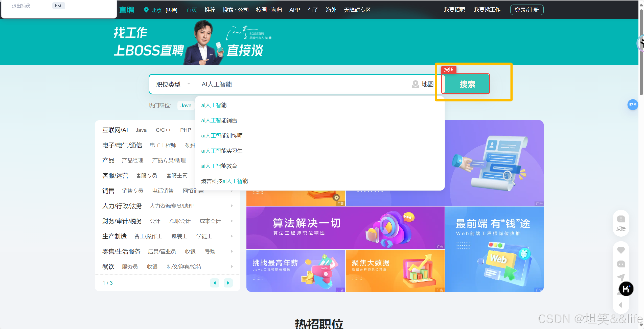The height and width of the screenshot is (329, 644).
Task: Open the 海外 nav menu item
Action: coord(331,10)
